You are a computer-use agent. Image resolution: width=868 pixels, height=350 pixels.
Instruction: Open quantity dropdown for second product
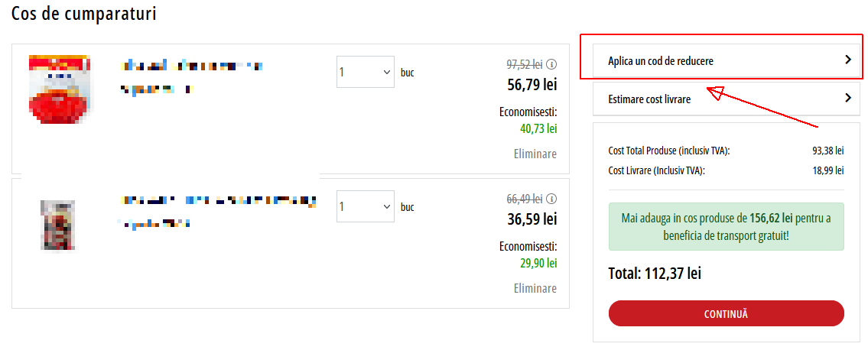point(366,206)
